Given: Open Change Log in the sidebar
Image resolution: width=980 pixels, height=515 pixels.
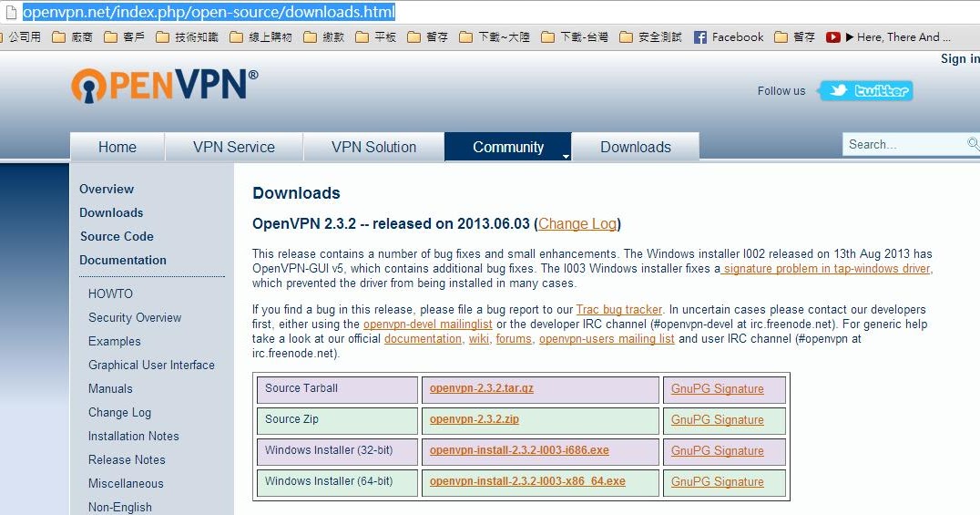Looking at the screenshot, I should pyautogui.click(x=120, y=412).
